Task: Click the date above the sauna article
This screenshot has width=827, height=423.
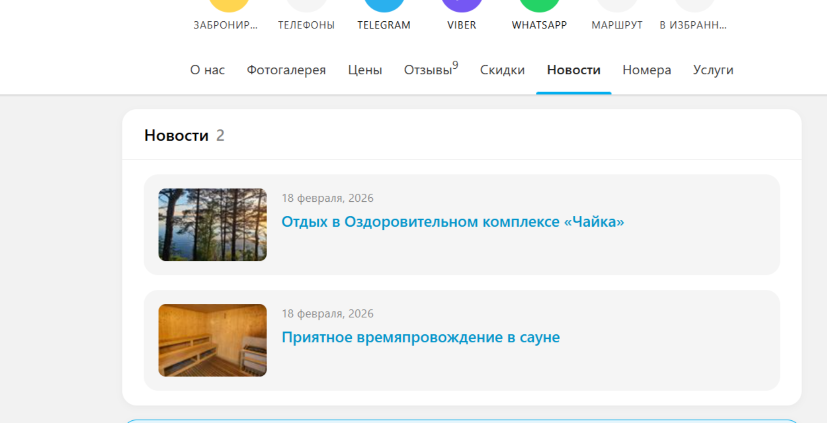Action: [x=328, y=314]
